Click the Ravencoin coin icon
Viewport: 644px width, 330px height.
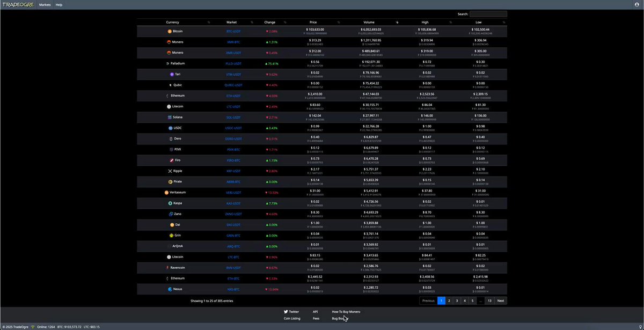click(167, 267)
